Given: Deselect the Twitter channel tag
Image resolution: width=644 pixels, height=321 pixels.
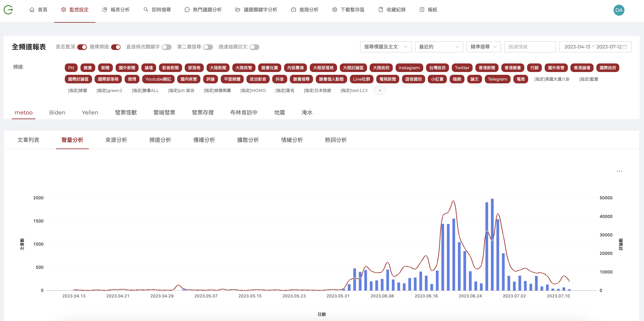Looking at the screenshot, I should click(462, 68).
